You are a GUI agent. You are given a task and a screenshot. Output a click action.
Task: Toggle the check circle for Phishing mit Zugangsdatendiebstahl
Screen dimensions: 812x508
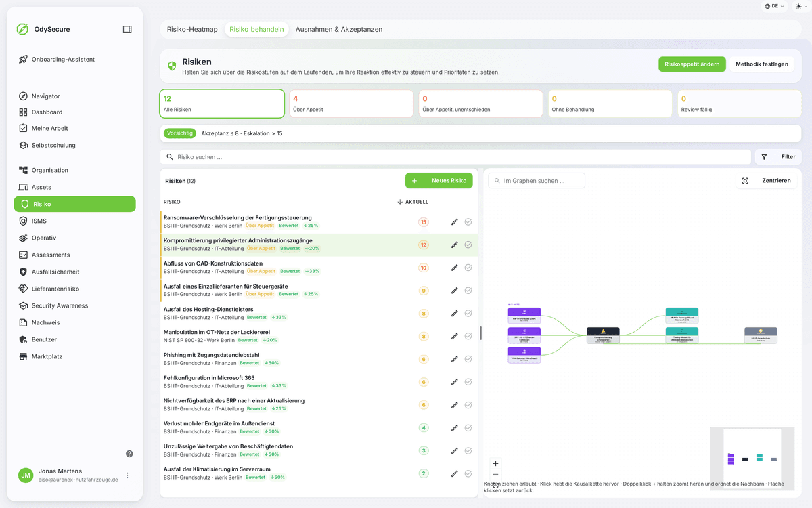[468, 359]
